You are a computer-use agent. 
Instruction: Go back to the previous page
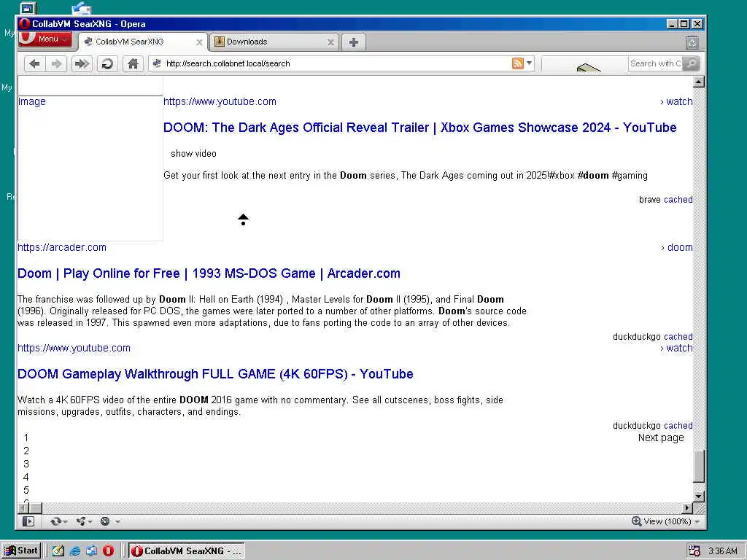point(34,63)
